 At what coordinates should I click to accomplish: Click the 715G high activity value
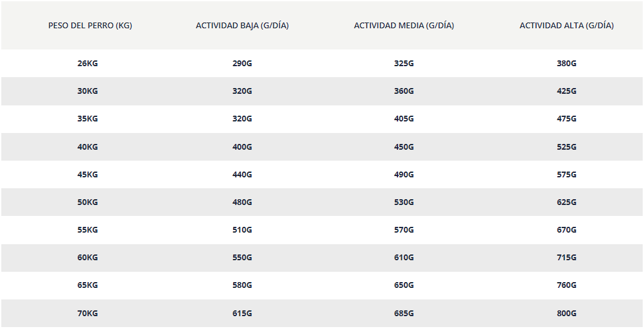tap(567, 258)
